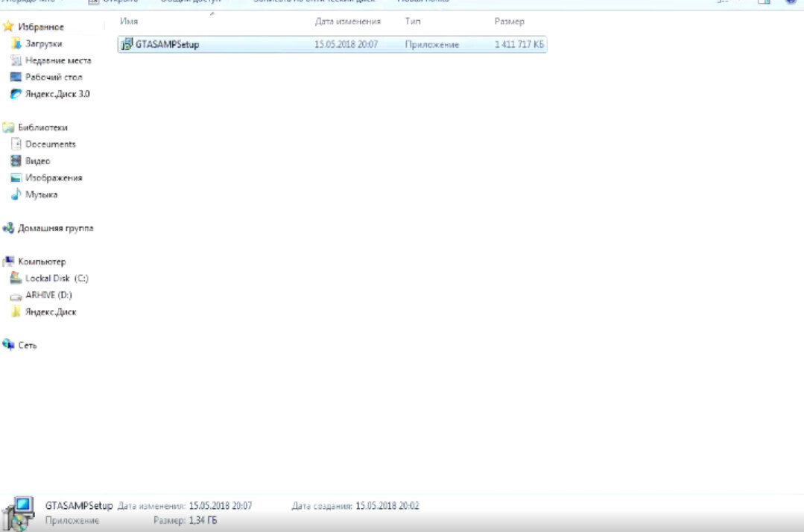The width and height of the screenshot is (804, 532).
Task: Select the Библиотеки node
Action: pos(42,127)
